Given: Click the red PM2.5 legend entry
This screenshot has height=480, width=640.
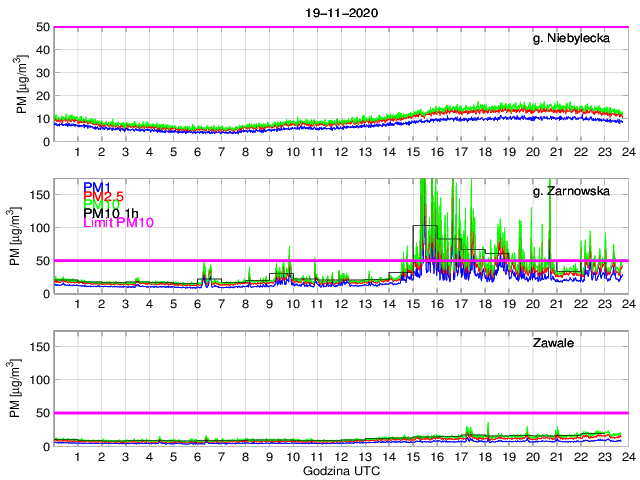Looking at the screenshot, I should tap(105, 196).
